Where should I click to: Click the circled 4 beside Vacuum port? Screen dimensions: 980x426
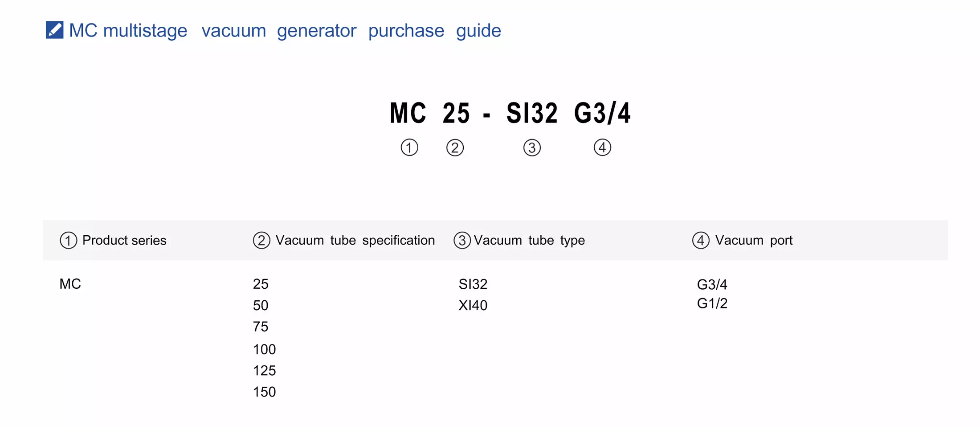[701, 240]
